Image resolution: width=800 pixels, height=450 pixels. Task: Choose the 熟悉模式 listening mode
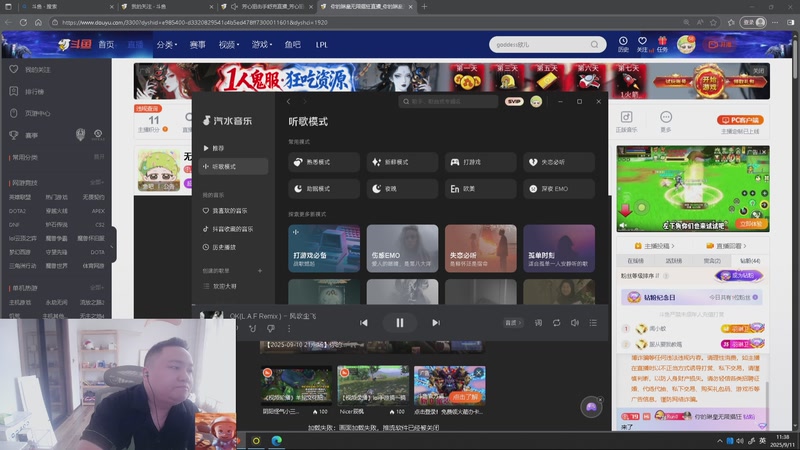[x=324, y=162]
